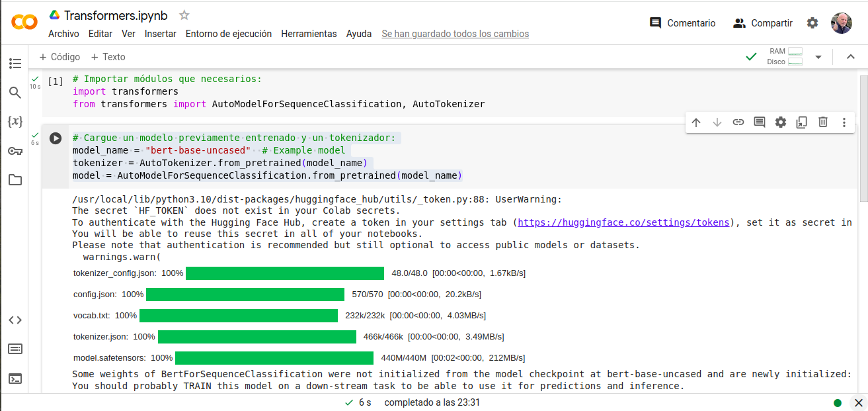Open the terminal panel icon

(15, 379)
